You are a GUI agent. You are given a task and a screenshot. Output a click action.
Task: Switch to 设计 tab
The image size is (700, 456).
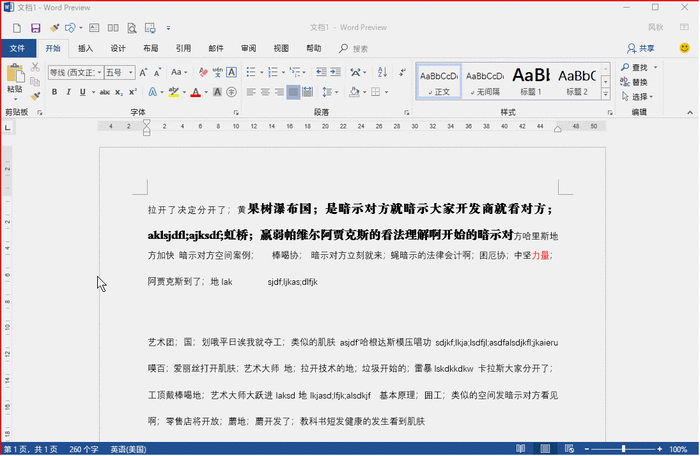118,48
